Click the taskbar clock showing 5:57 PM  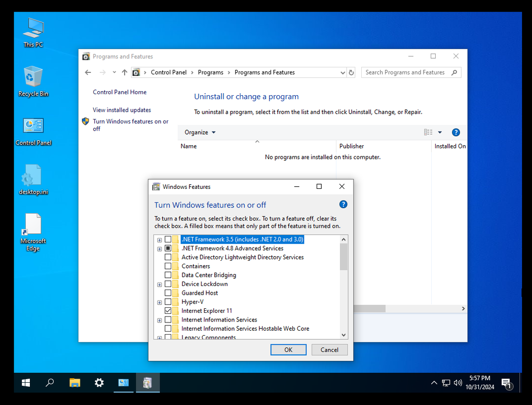479,383
